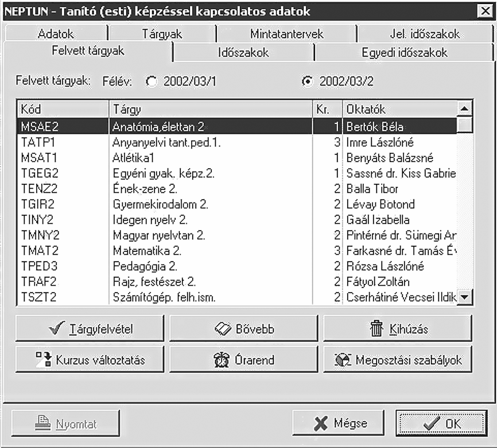This screenshot has height=448, width=497.
Task: Click the Kr. column header
Action: coord(328,109)
